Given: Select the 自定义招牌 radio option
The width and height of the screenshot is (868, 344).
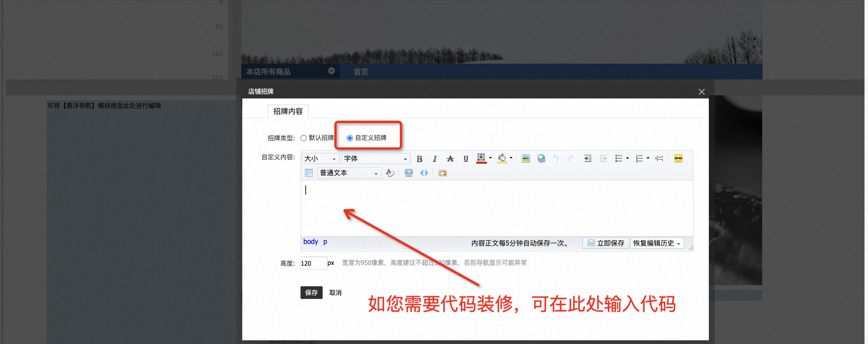Looking at the screenshot, I should pyautogui.click(x=349, y=138).
